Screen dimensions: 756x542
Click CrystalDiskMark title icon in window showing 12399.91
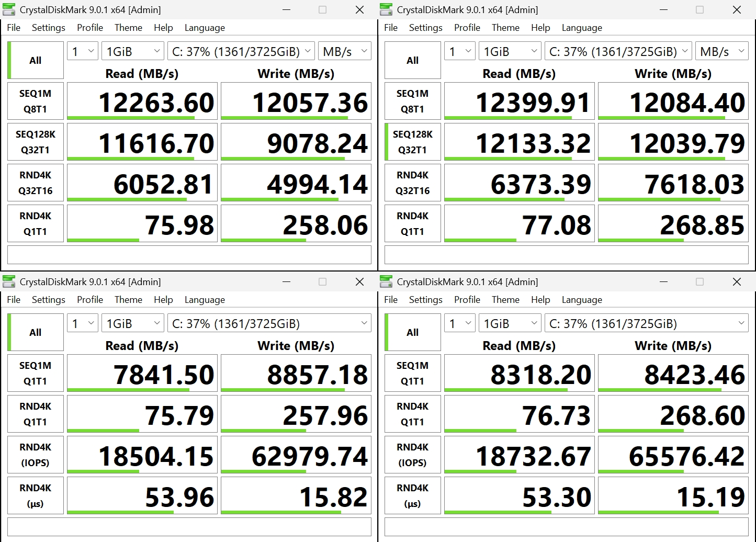[386, 9]
